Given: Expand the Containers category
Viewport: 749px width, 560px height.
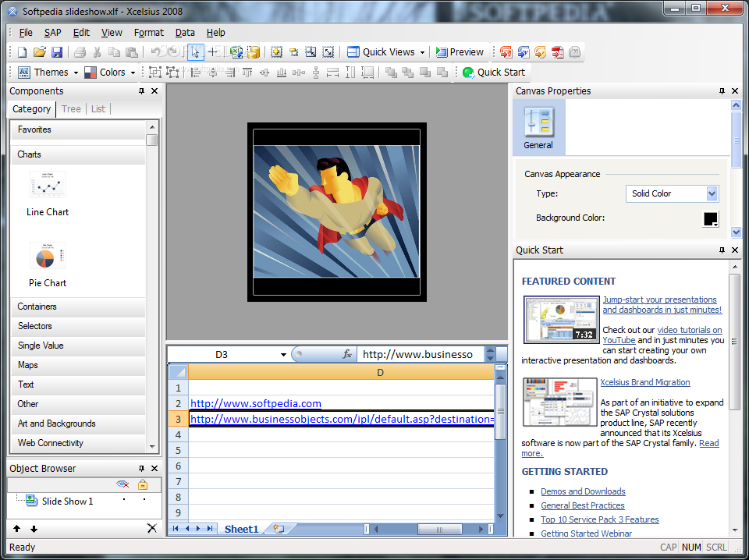Looking at the screenshot, I should click(x=78, y=307).
